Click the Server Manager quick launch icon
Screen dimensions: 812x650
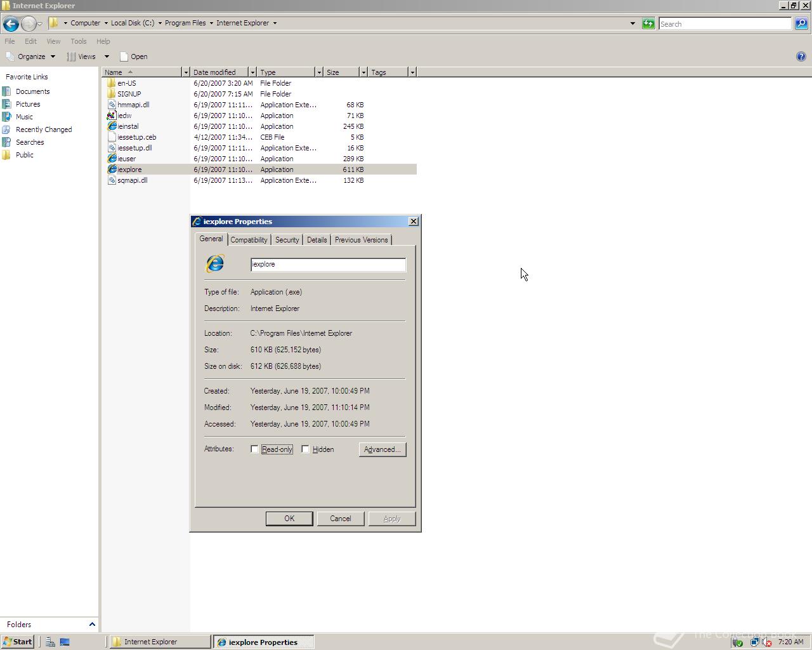(x=50, y=642)
